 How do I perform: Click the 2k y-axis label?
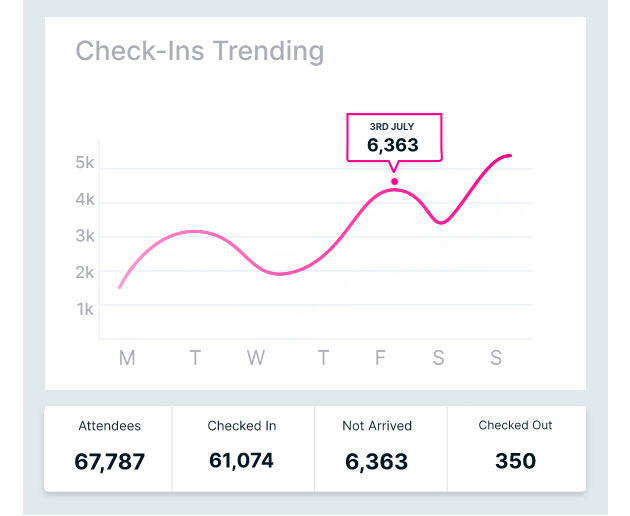pos(85,272)
